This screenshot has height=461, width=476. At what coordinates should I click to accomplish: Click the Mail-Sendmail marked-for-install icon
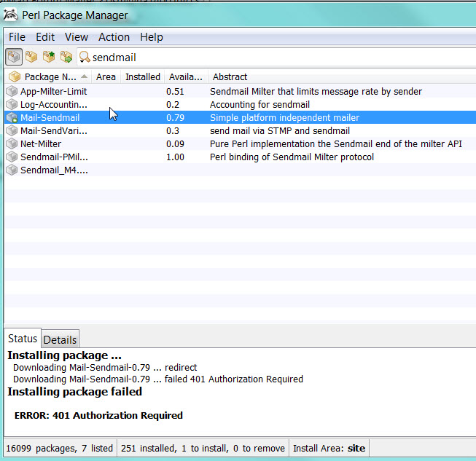[x=12, y=117]
